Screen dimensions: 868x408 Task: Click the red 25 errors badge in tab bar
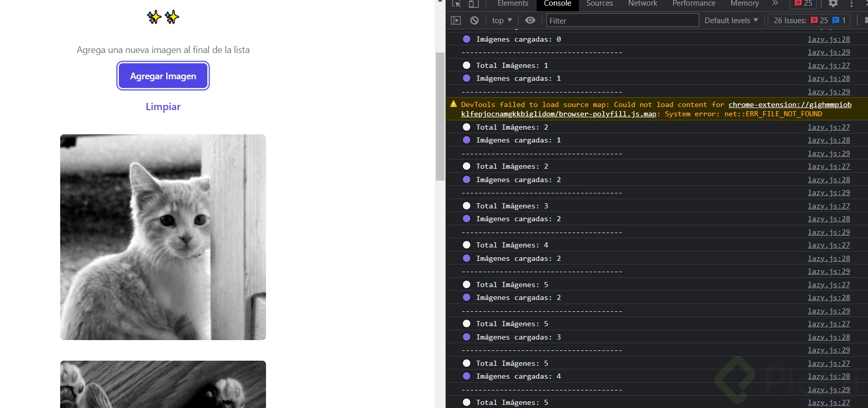[x=804, y=3]
